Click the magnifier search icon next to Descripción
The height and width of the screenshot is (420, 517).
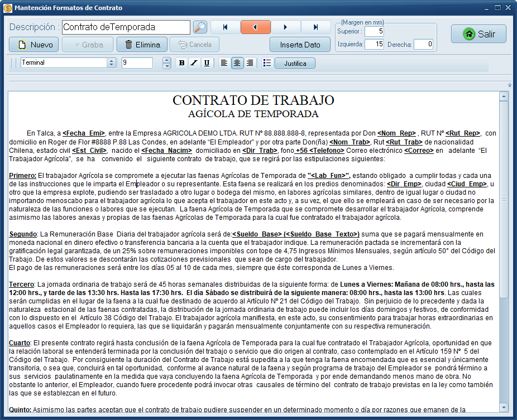pyautogui.click(x=200, y=27)
